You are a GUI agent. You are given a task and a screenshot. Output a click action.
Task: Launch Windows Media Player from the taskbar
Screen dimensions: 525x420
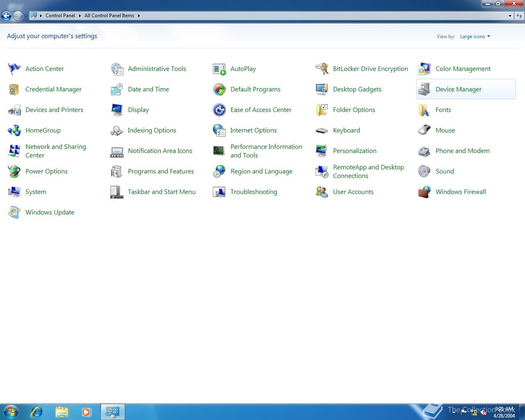click(x=87, y=412)
